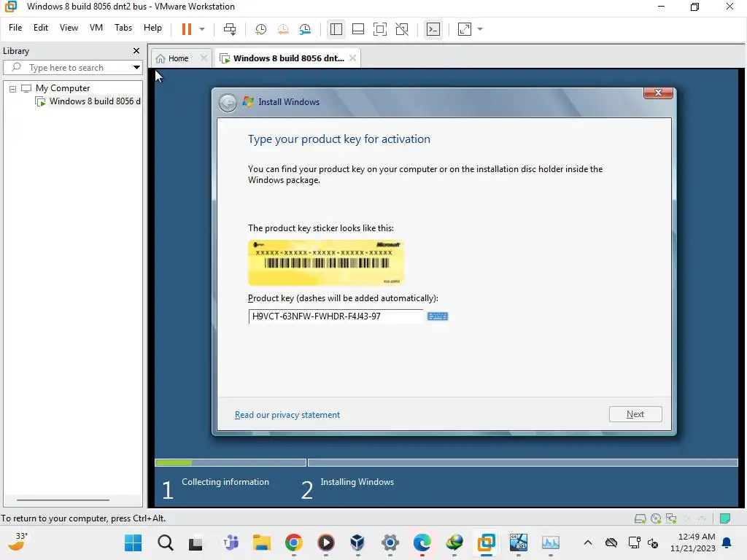
Task: Click the stretch guest display icon
Action: [465, 29]
